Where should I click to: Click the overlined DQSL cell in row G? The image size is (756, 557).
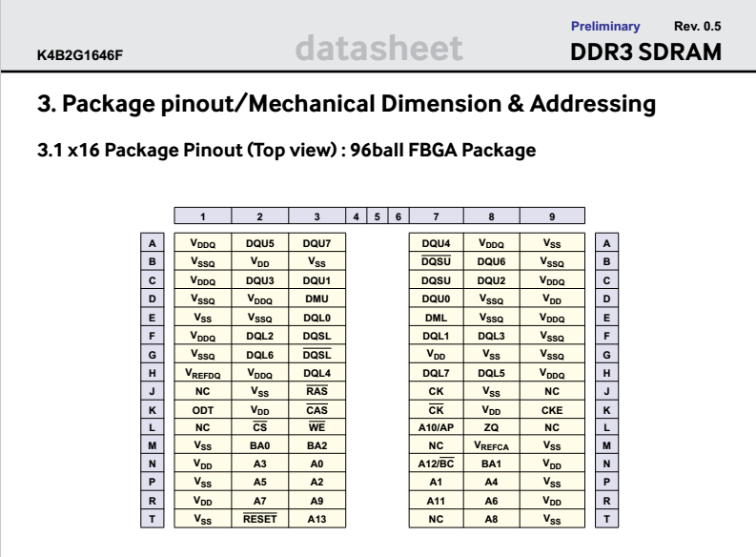click(x=317, y=354)
